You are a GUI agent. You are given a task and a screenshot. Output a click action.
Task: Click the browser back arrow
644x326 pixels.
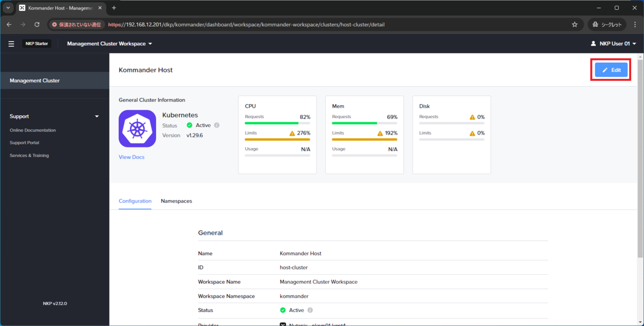(9, 25)
